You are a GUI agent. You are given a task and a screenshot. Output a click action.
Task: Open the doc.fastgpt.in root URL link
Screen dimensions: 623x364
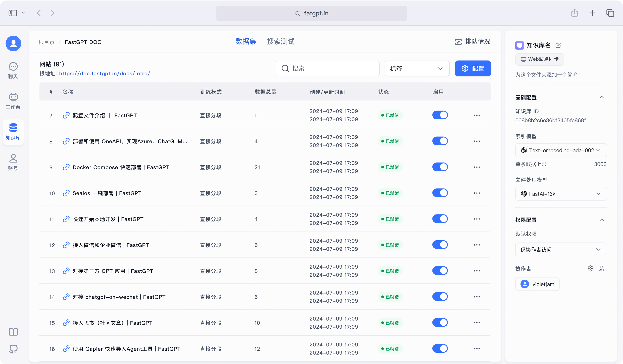tap(105, 74)
